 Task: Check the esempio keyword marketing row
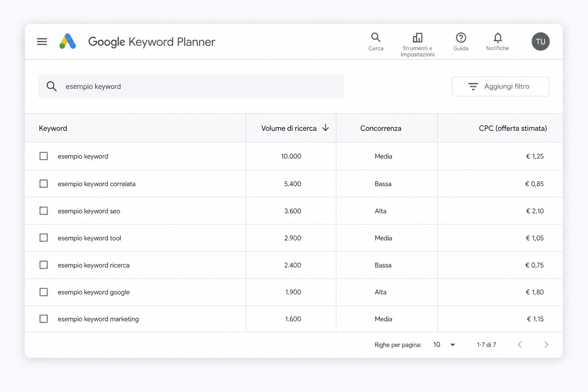44,319
